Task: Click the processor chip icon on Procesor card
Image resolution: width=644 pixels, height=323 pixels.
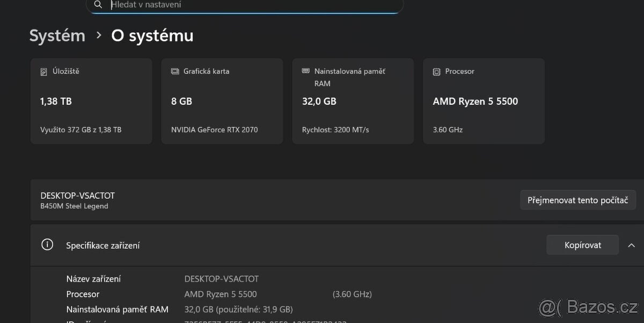Action: point(436,71)
